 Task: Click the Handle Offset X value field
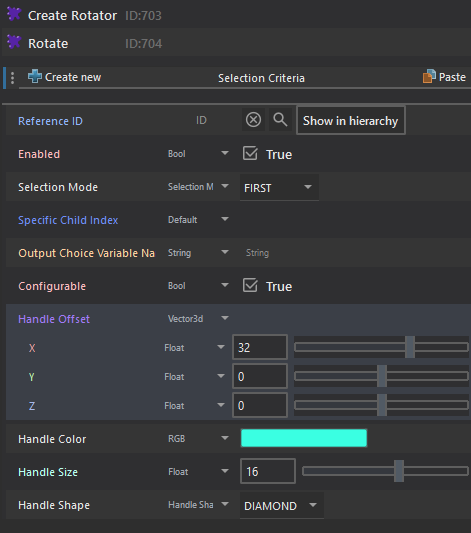click(x=260, y=347)
